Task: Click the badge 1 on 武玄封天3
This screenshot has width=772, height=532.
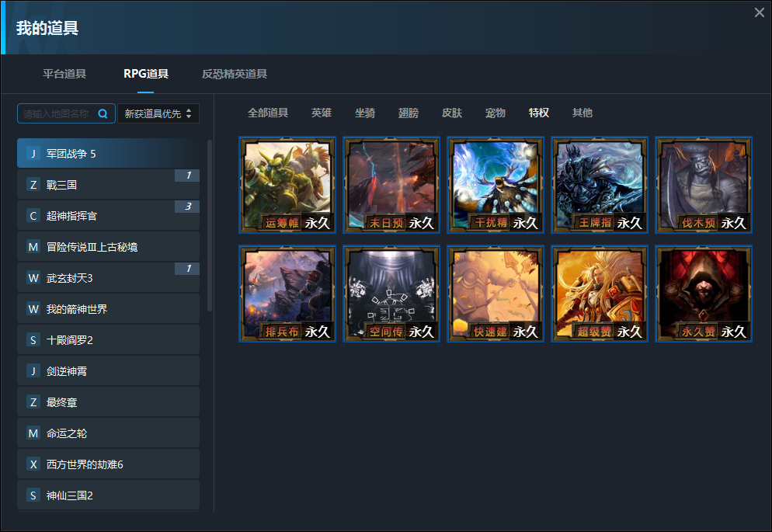Action: pyautogui.click(x=188, y=269)
